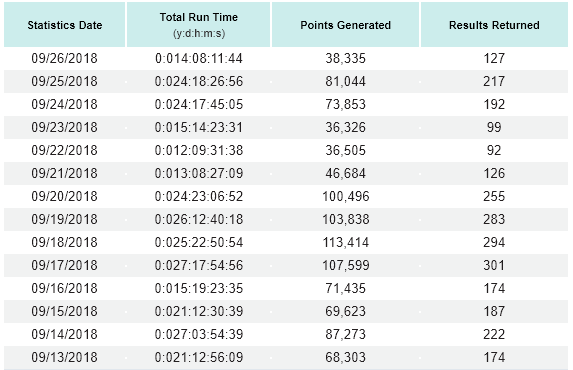Click the Statistics Date column header

pyautogui.click(x=65, y=25)
